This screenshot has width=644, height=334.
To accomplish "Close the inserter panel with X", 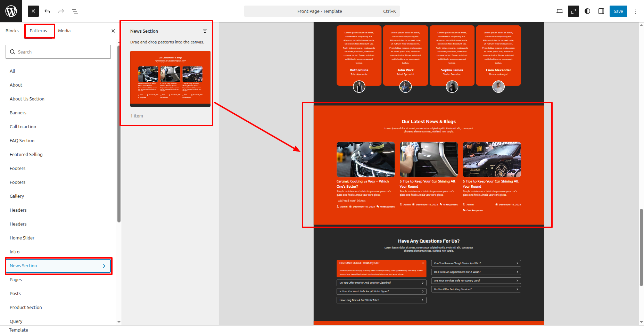I will [x=113, y=31].
